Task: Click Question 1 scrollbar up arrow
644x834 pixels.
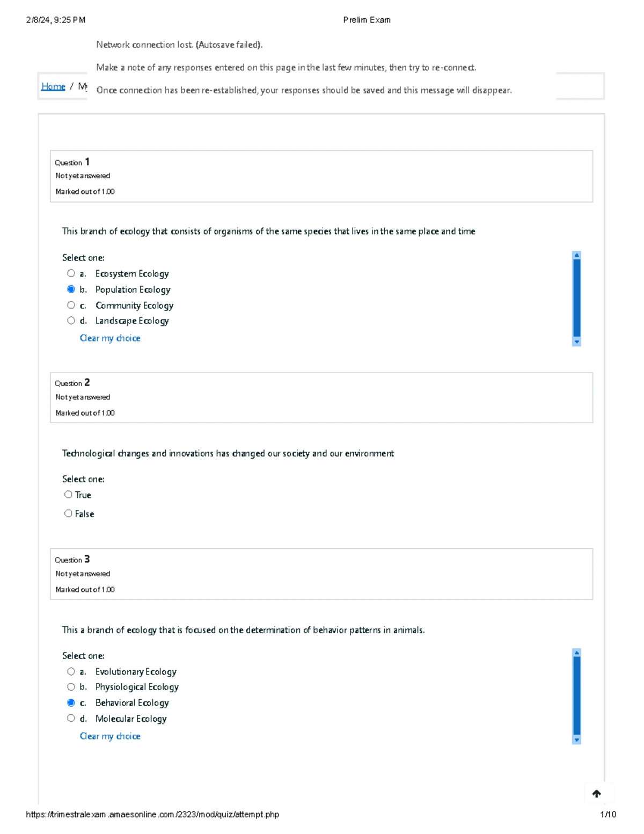Action: click(x=577, y=255)
